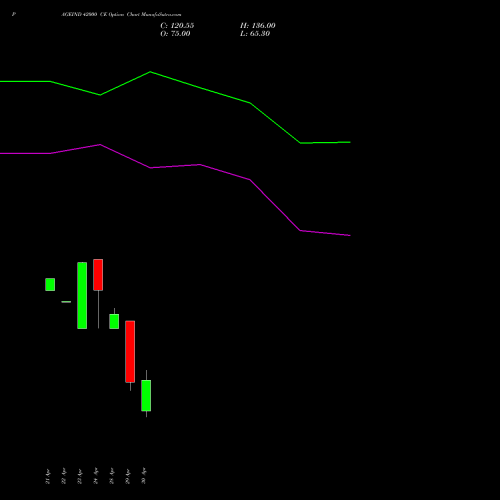Click the flat dash candle after the first candle

tap(66, 302)
